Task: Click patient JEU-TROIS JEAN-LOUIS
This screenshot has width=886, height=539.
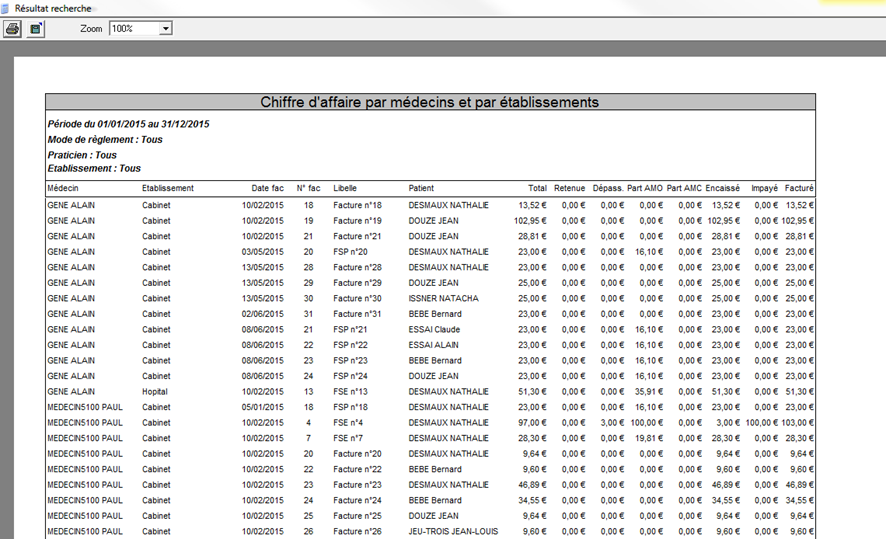Action: coord(454,532)
